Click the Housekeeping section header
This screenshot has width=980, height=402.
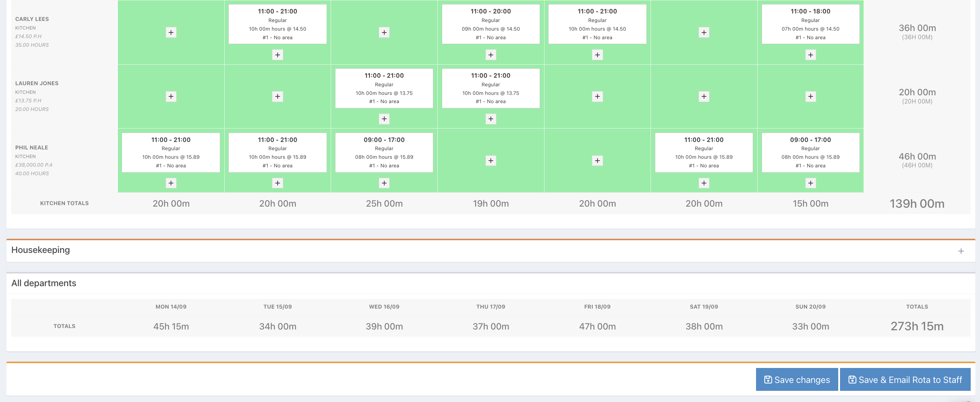pos(490,250)
